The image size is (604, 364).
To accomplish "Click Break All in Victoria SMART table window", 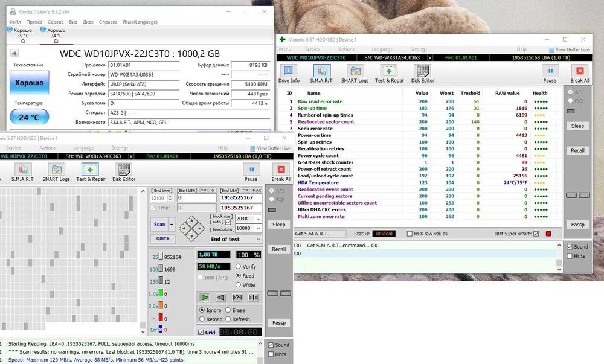I will (579, 74).
